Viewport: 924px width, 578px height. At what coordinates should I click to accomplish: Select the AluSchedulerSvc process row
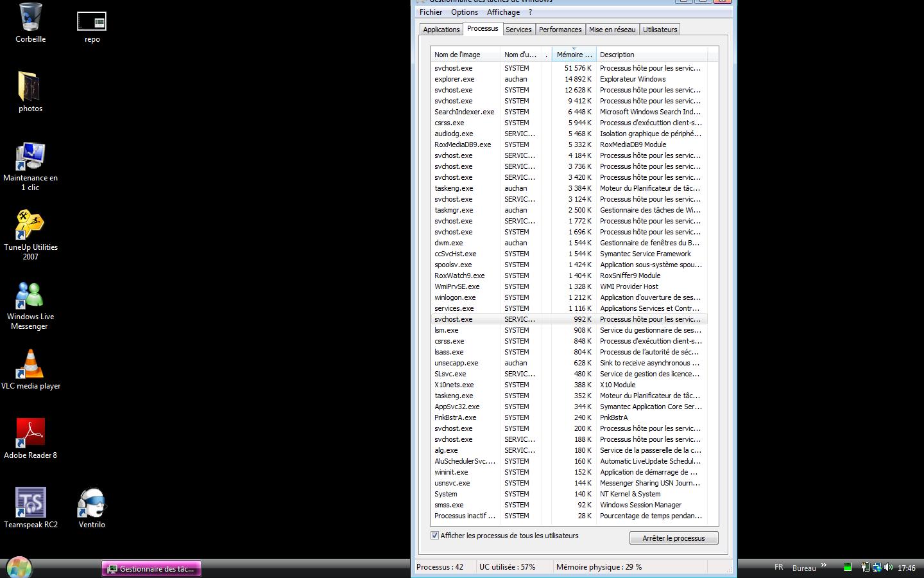click(x=569, y=461)
